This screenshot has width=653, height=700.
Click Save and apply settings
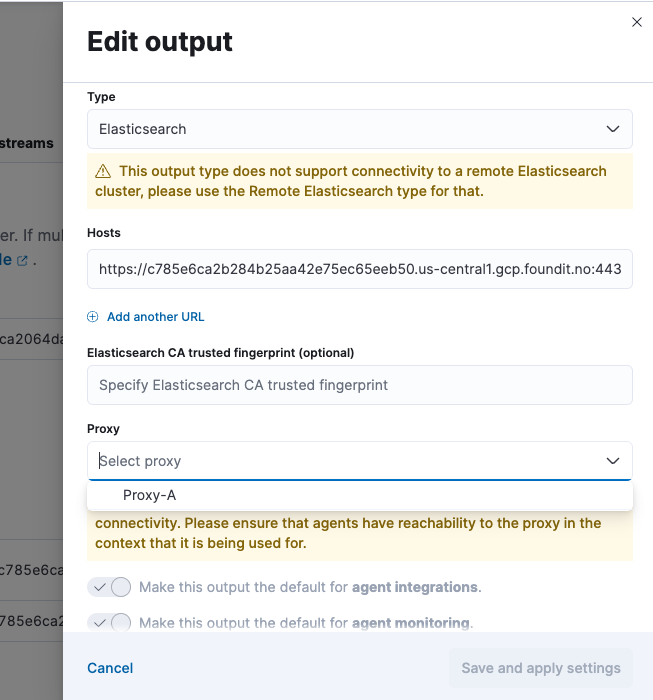(541, 668)
